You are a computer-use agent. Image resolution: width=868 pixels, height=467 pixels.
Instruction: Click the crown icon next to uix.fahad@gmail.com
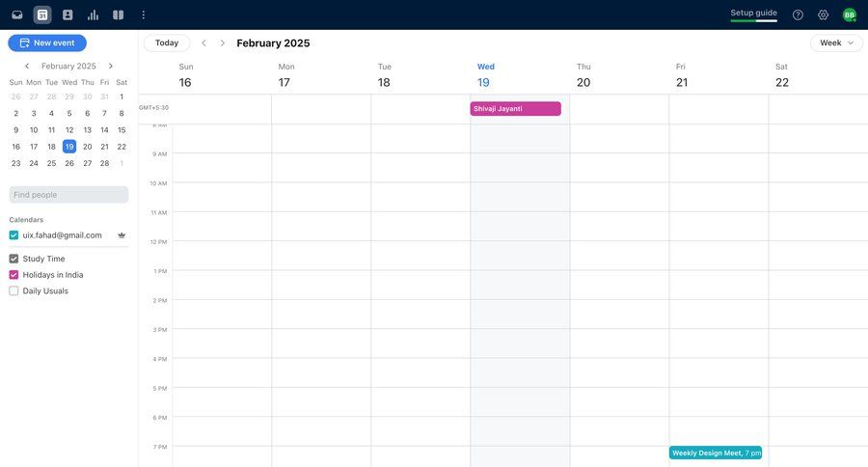122,235
